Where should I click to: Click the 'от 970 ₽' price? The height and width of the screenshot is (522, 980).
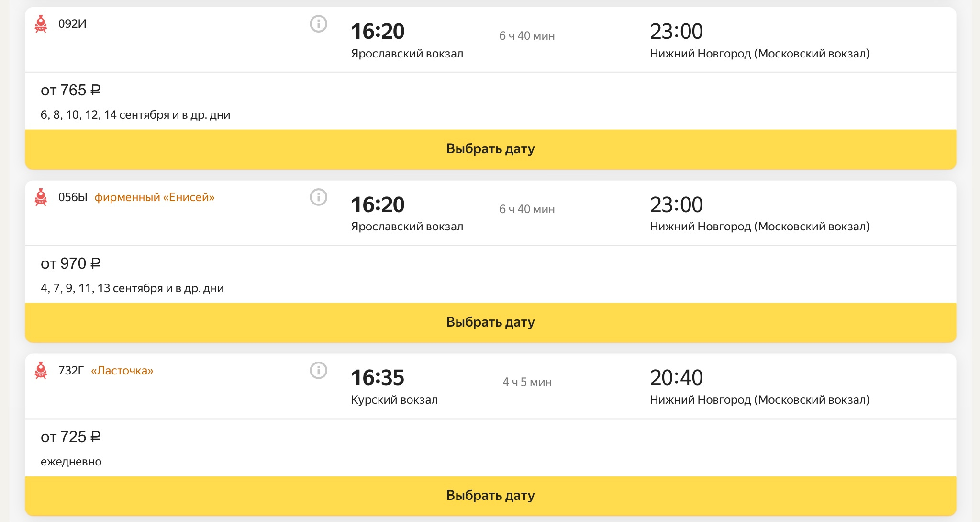point(70,263)
